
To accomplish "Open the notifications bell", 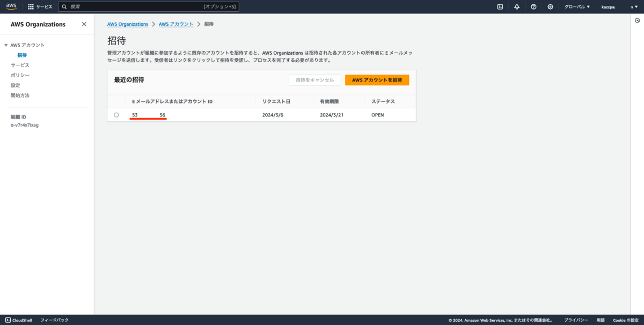I will coord(516,6).
